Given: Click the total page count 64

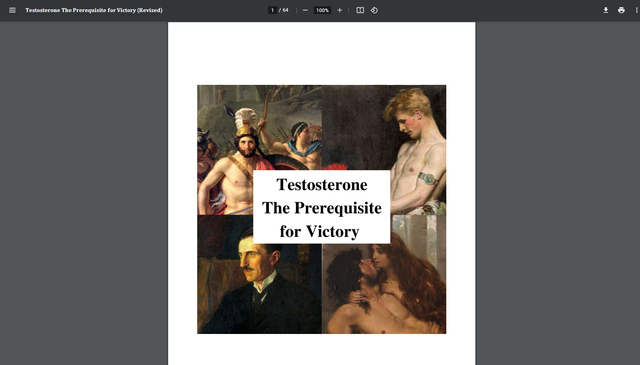Looking at the screenshot, I should pos(285,10).
